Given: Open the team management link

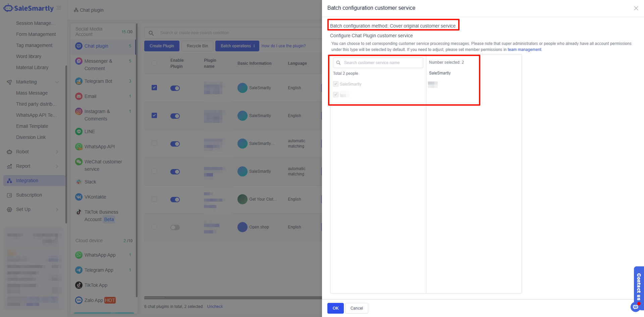Looking at the screenshot, I should 524,50.
